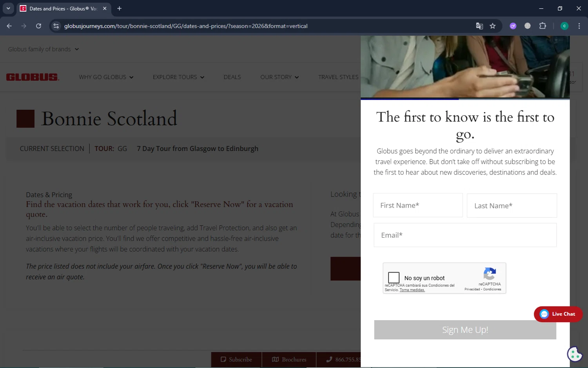Click the globe extension icon
This screenshot has width=588, height=368.
pos(528,26)
